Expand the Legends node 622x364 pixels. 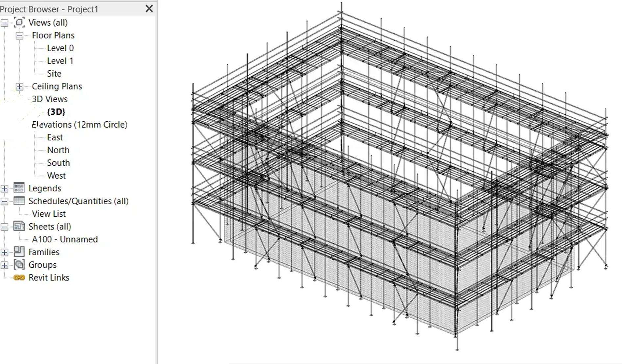pos(5,189)
